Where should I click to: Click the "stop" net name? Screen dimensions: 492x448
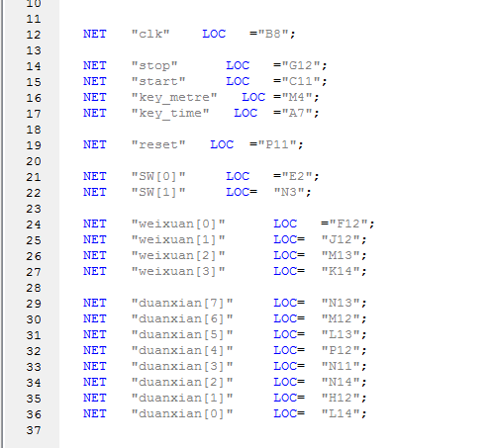(154, 65)
